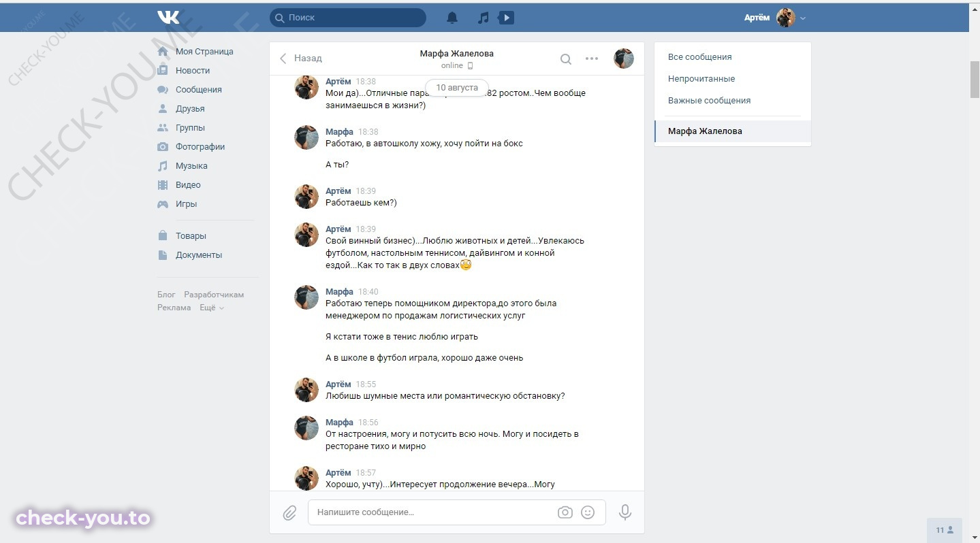Attach a file with the paperclip icon

pyautogui.click(x=290, y=512)
